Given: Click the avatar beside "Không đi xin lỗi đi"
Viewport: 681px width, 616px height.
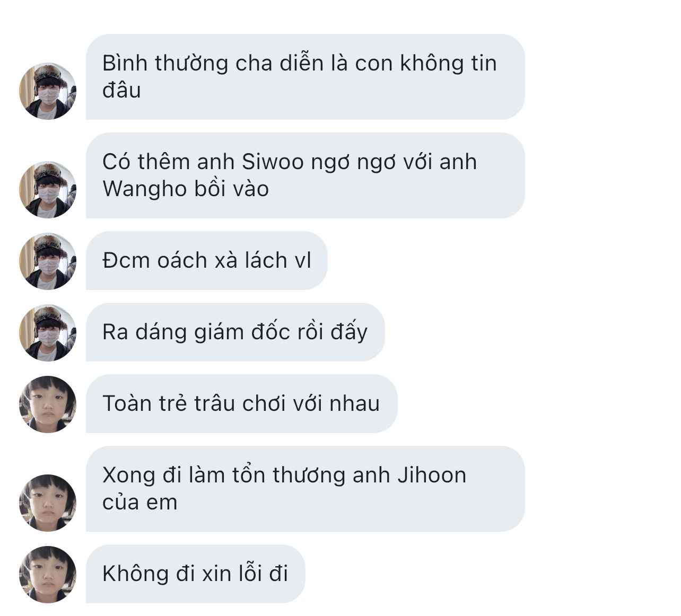Looking at the screenshot, I should click(48, 575).
